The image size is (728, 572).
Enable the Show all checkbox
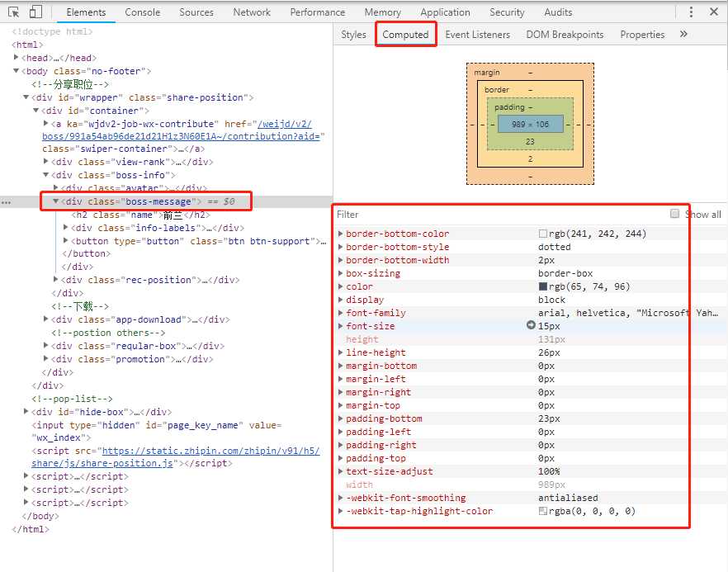[674, 214]
